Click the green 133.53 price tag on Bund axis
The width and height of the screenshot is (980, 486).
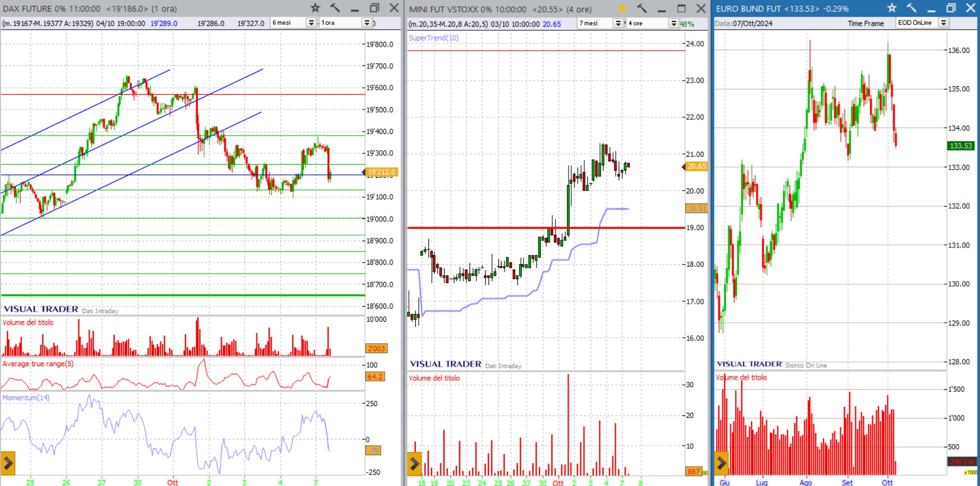(961, 146)
